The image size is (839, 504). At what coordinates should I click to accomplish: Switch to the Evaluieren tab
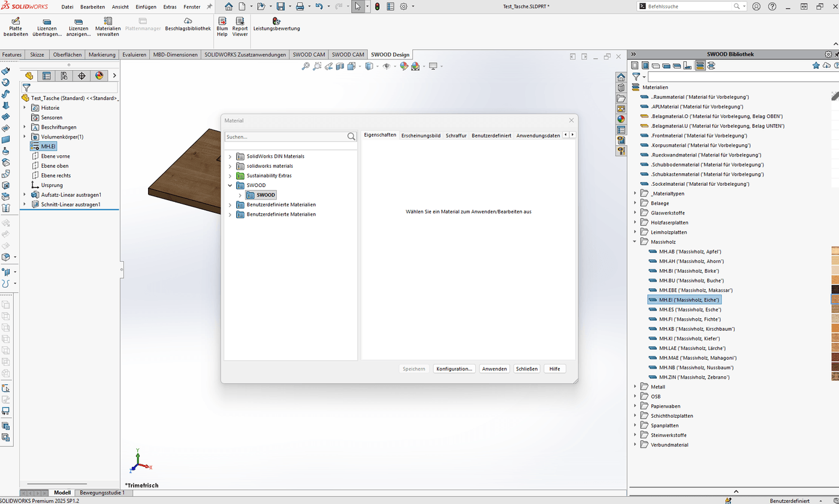point(134,54)
